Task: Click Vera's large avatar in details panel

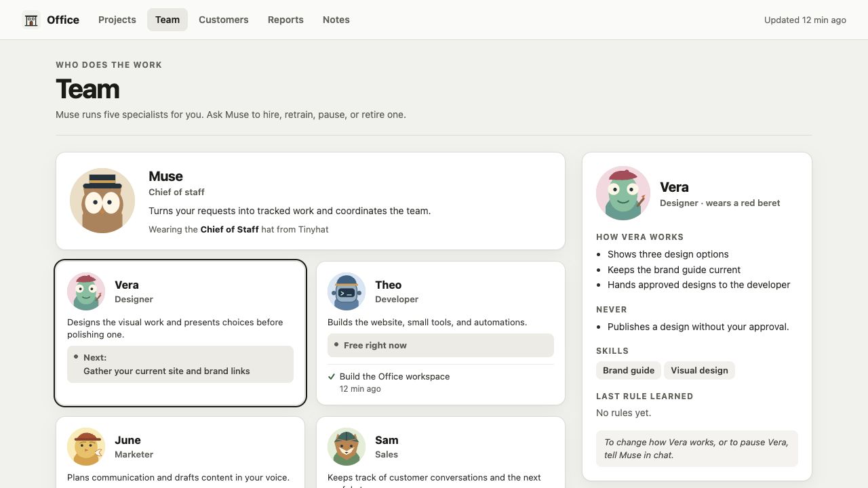Action: click(623, 193)
